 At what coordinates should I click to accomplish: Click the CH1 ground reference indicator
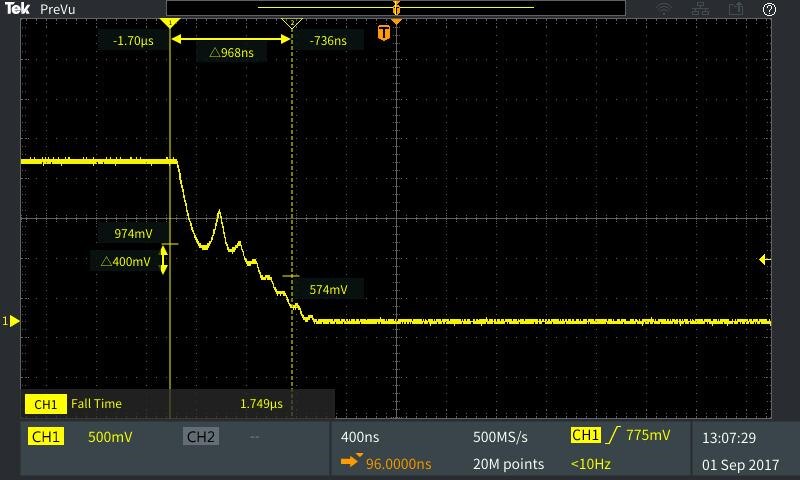tap(11, 321)
